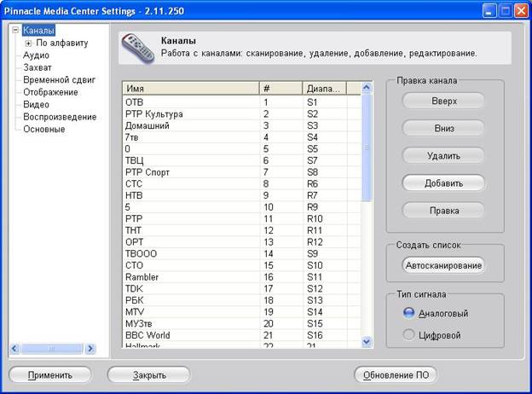Viewport: 532px width, 394px height.
Task: Select the Rambler channel row
Action: tap(241, 277)
